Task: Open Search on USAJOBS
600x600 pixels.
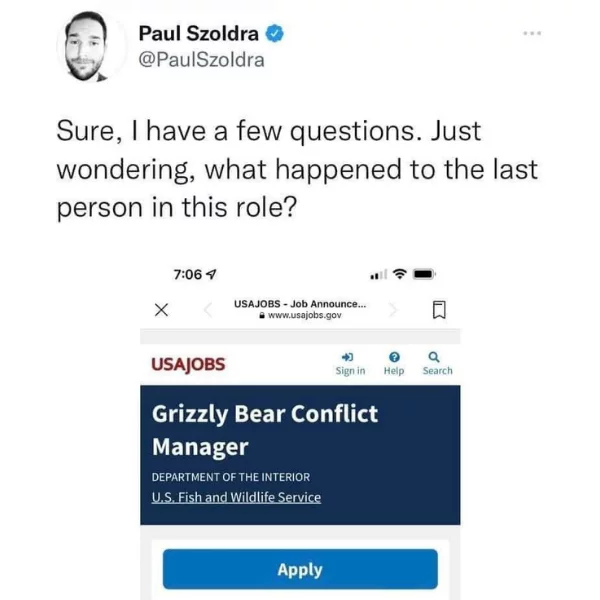Action: (437, 364)
